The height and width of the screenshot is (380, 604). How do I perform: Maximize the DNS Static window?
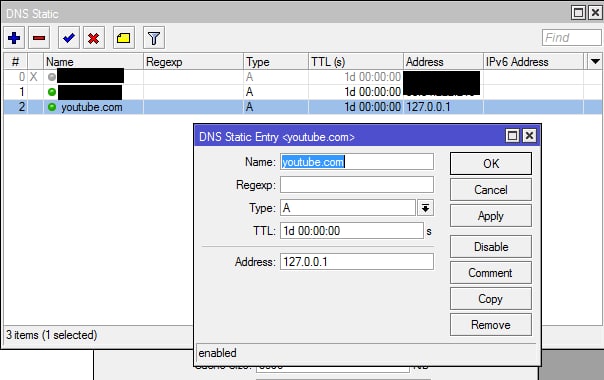click(x=578, y=13)
